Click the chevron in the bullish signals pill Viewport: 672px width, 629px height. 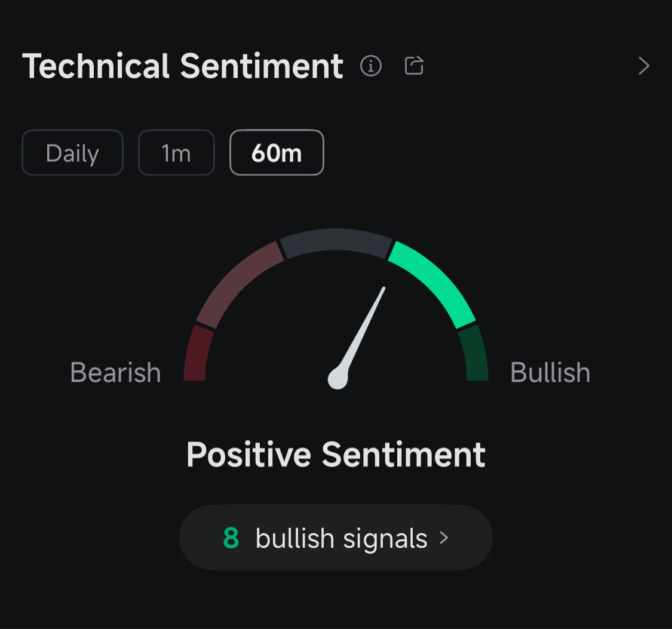[x=444, y=538]
